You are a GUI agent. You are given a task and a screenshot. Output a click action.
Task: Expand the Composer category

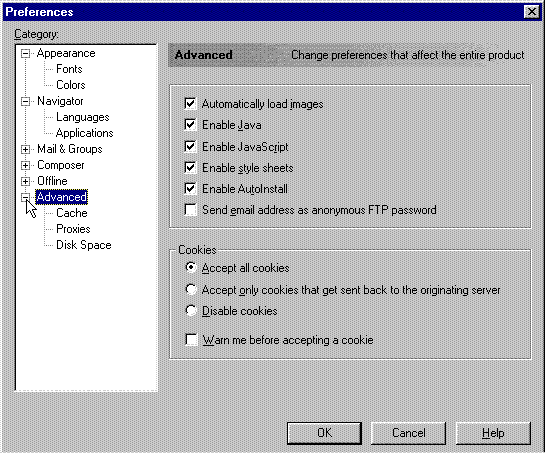click(25, 165)
